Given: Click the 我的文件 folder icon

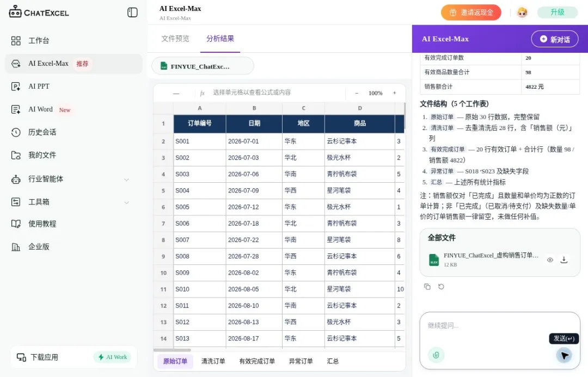Looking at the screenshot, I should (16, 155).
